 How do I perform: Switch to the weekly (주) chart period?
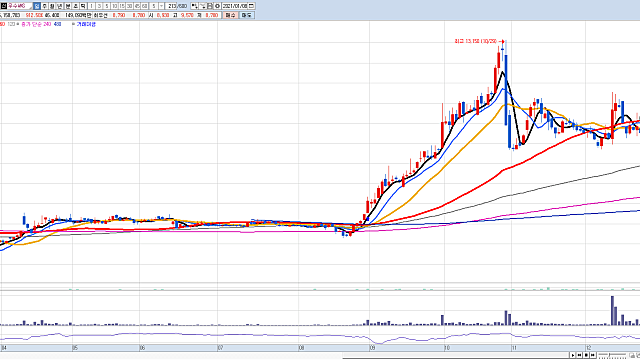(44, 6)
